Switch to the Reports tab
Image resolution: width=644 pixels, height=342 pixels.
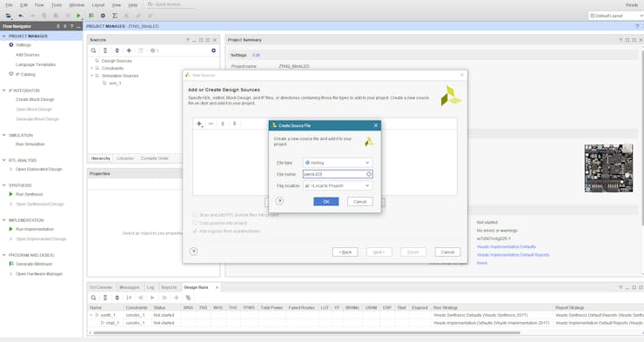[x=169, y=287]
